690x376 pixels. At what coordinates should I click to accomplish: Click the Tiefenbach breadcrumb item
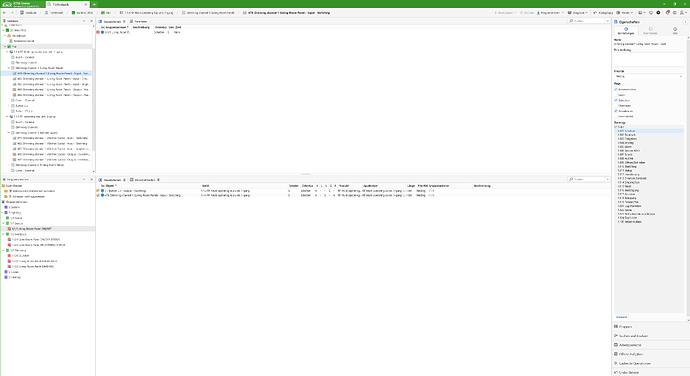pyautogui.click(x=55, y=13)
